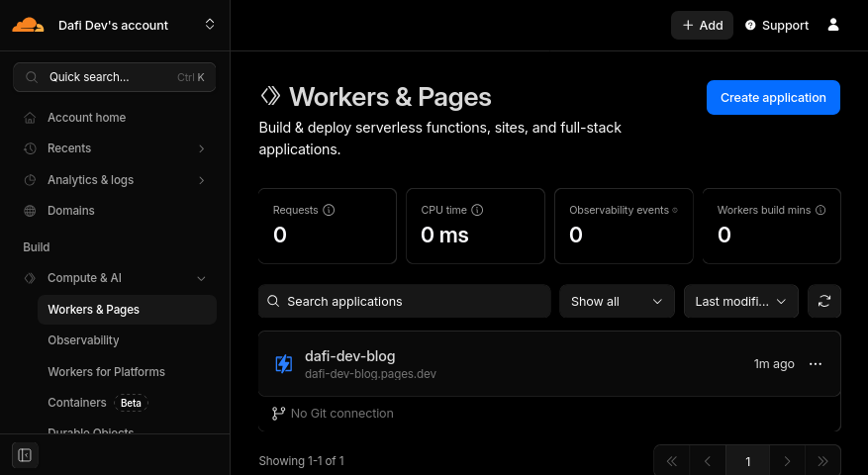Click the Search applications field
The width and height of the screenshot is (868, 475).
404,301
